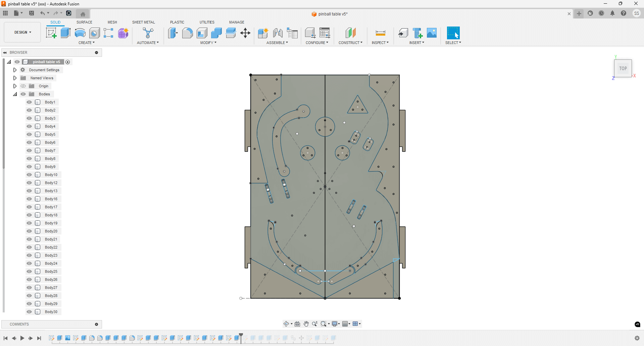Expand Document Settings node
The image size is (644, 346).
(x=15, y=70)
